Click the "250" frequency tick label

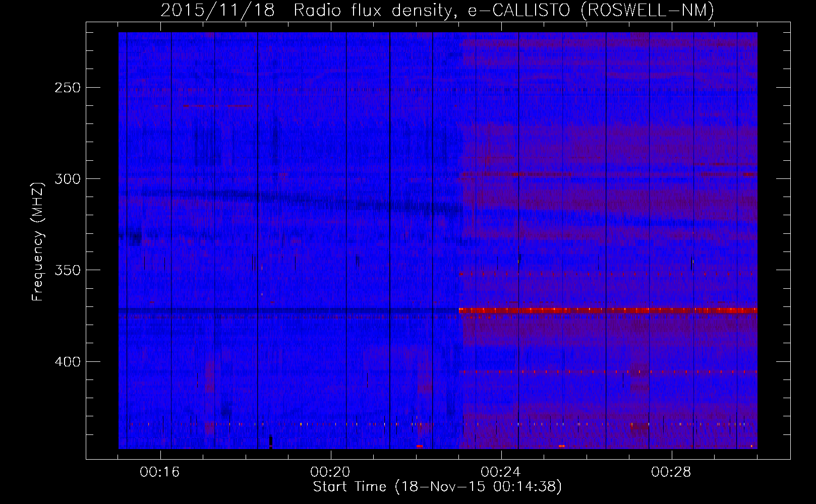pos(68,88)
